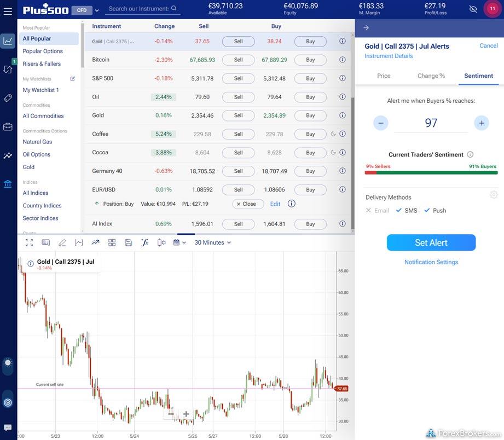Screen dimensions: 504x440
Task: Increase Buyers % with plus button
Action: pos(482,123)
